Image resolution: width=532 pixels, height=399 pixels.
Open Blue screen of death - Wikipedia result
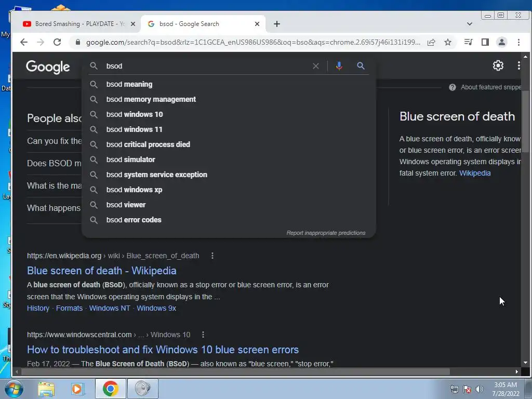pyautogui.click(x=101, y=270)
